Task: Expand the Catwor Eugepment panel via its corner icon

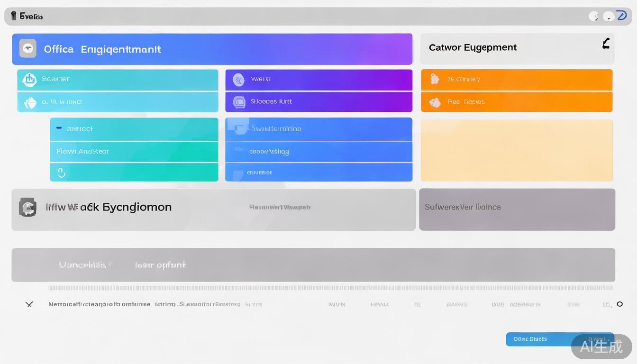Action: click(x=605, y=44)
